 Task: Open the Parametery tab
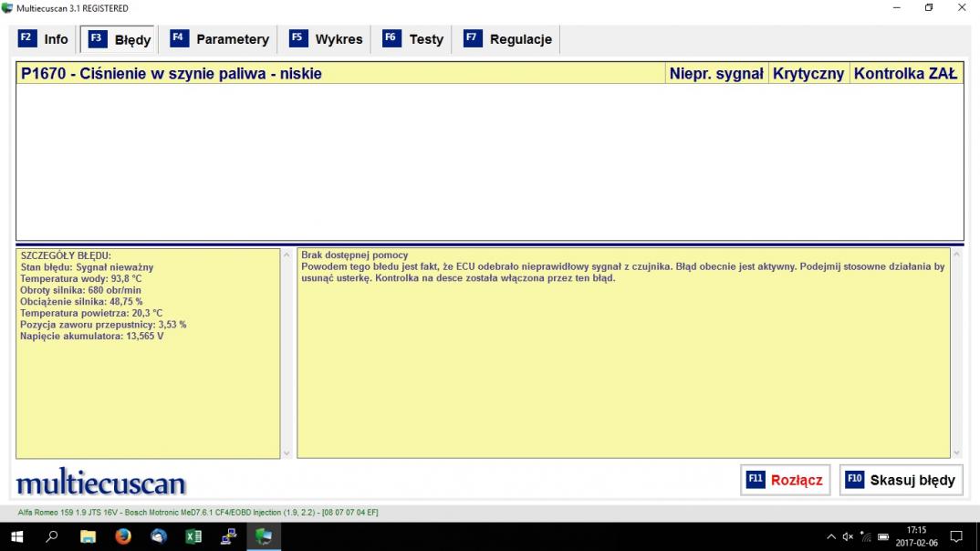coord(219,39)
